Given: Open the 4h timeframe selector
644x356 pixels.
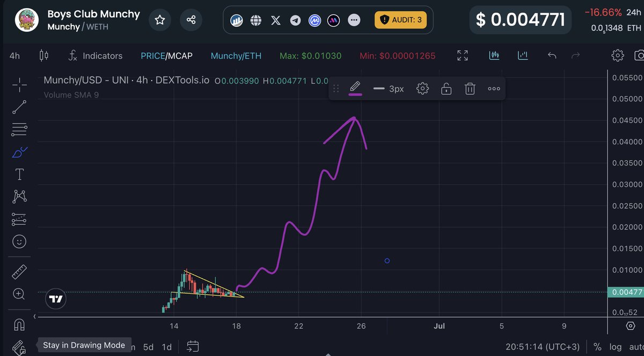Looking at the screenshot, I should tap(14, 55).
